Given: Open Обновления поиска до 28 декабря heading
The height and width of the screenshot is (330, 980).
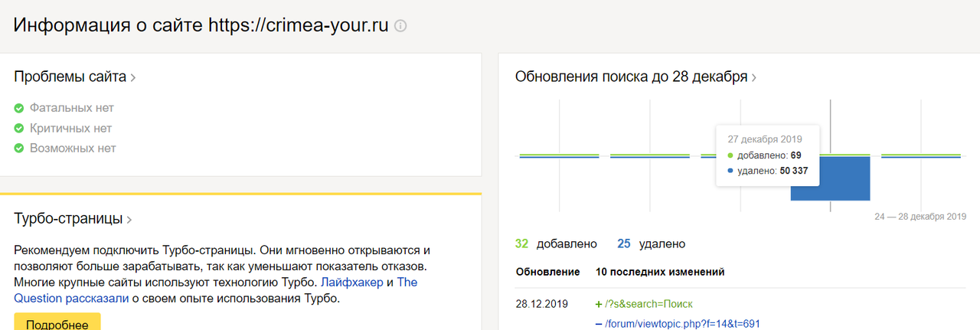Looking at the screenshot, I should (632, 77).
